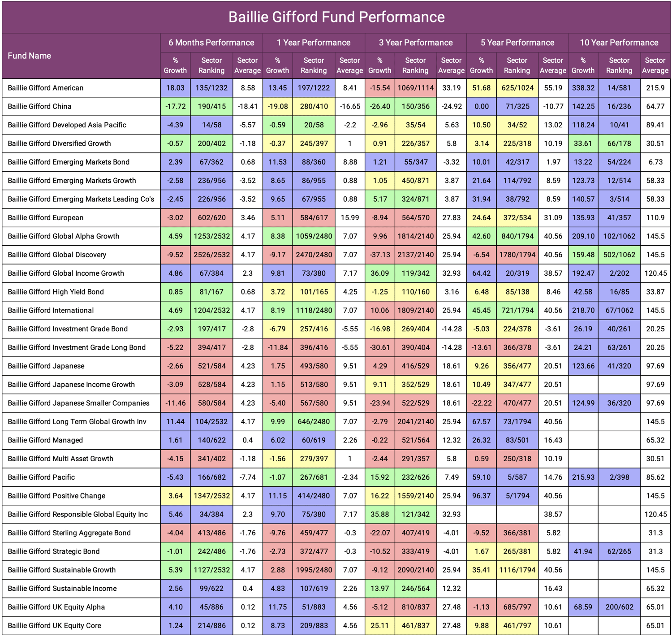Select Baillie Gifford UK Equity Alpha
Screen dimensions: 672x637
[x=56, y=607]
